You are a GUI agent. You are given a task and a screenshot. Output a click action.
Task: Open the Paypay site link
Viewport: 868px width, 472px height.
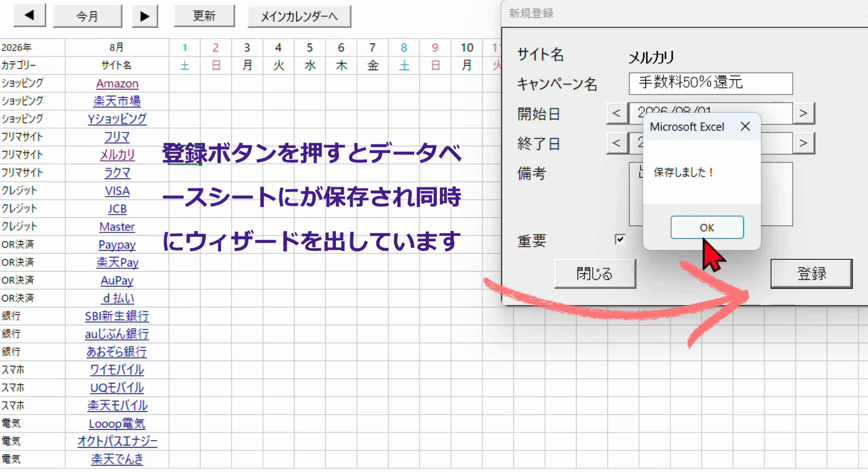pos(117,244)
